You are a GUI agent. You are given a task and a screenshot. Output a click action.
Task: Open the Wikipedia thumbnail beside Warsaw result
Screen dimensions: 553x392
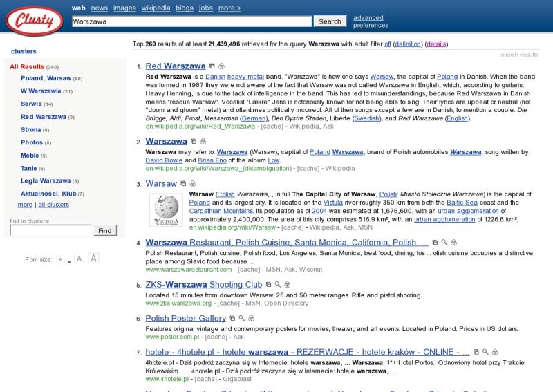click(166, 210)
